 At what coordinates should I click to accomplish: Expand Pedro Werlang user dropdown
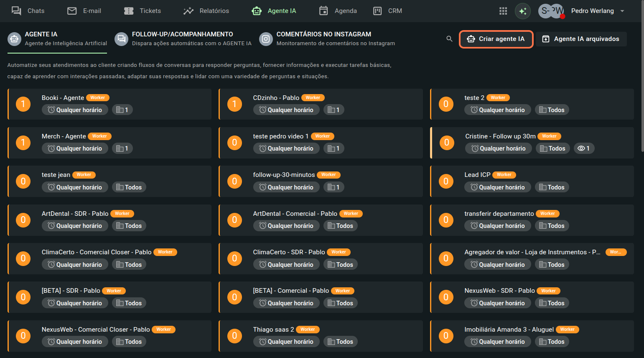point(622,11)
